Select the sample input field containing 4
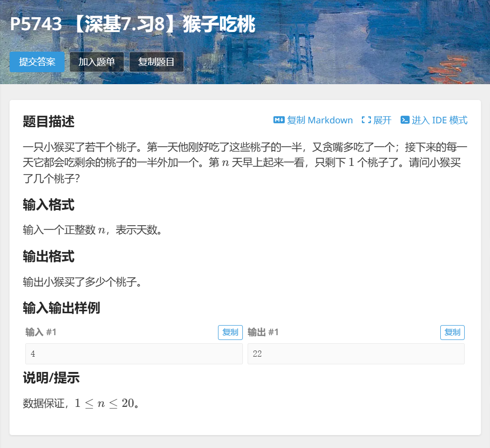490x448 pixels. click(134, 354)
